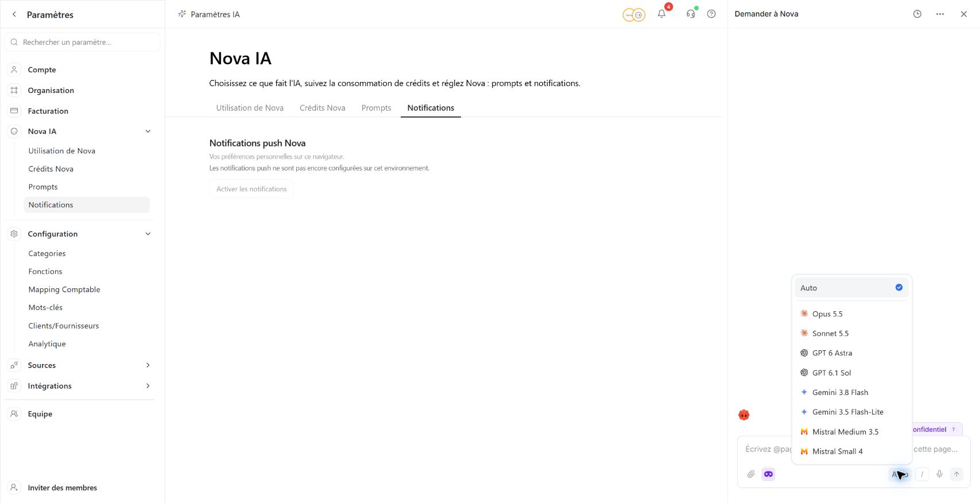Image resolution: width=980 pixels, height=503 pixels.
Task: Open the notifications bell
Action: [661, 14]
